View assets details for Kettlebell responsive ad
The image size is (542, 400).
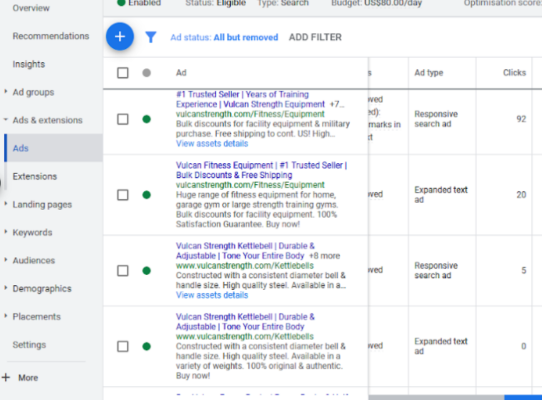[x=212, y=295]
